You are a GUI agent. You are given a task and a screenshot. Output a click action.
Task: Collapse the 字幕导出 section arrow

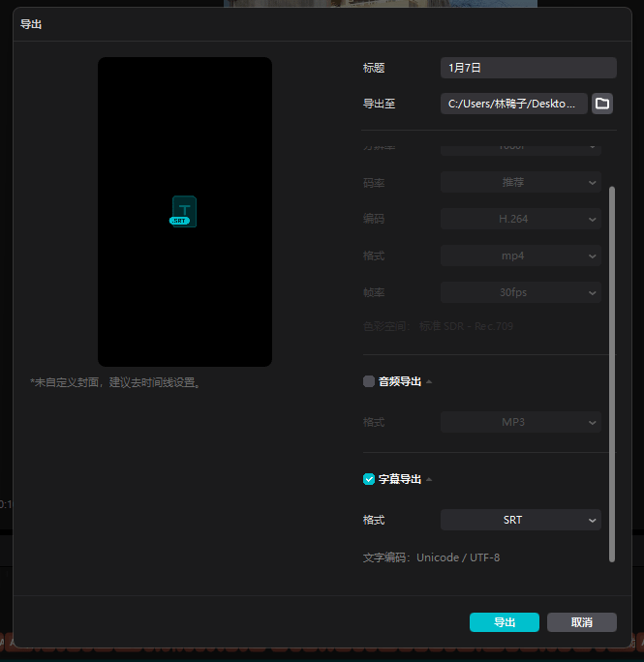[429, 480]
